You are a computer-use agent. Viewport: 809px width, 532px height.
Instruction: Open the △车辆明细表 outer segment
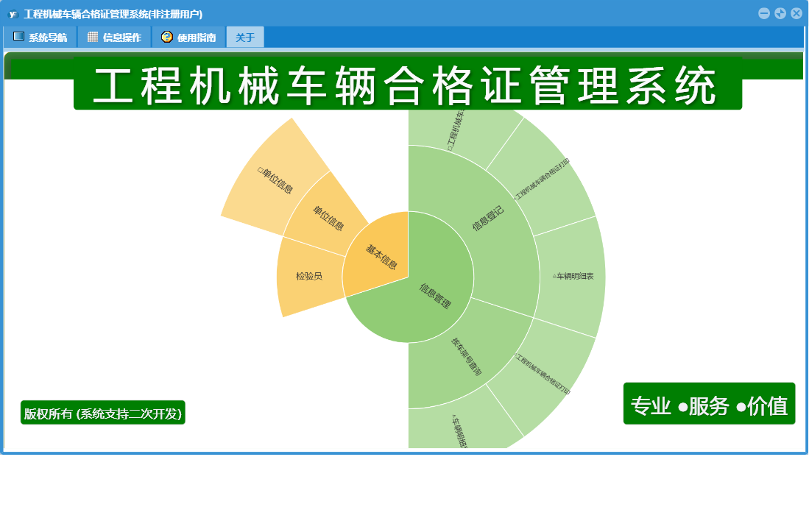pyautogui.click(x=573, y=277)
